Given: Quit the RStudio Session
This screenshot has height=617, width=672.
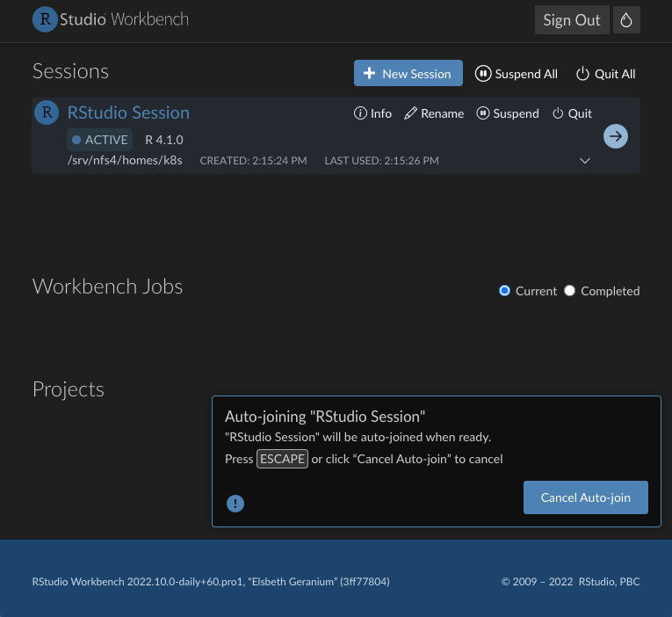Looking at the screenshot, I should pos(572,113).
